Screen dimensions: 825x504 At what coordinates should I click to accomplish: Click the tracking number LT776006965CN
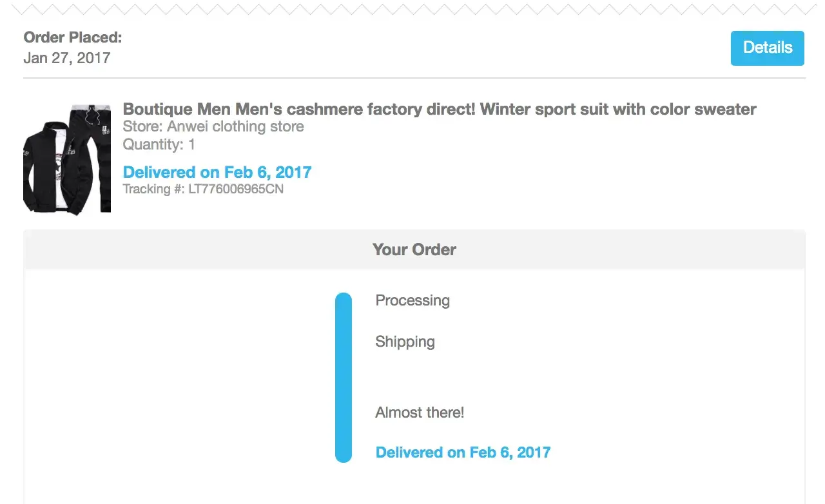click(x=235, y=189)
